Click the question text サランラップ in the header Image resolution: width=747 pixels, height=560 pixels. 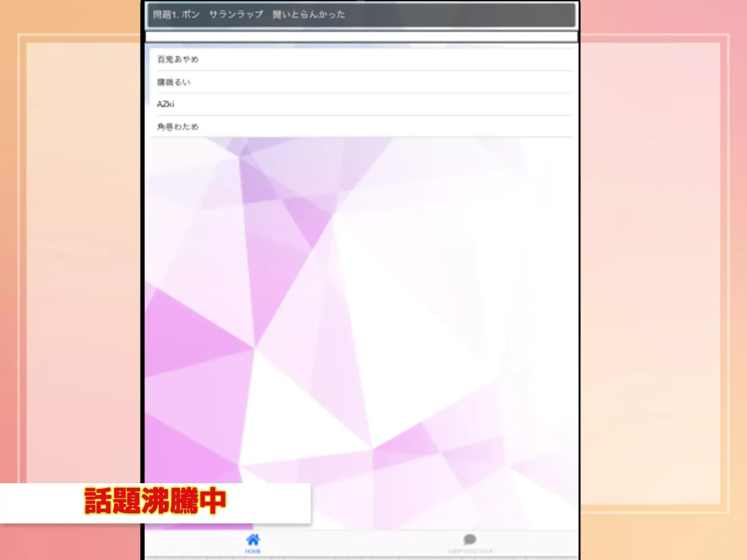tap(236, 15)
